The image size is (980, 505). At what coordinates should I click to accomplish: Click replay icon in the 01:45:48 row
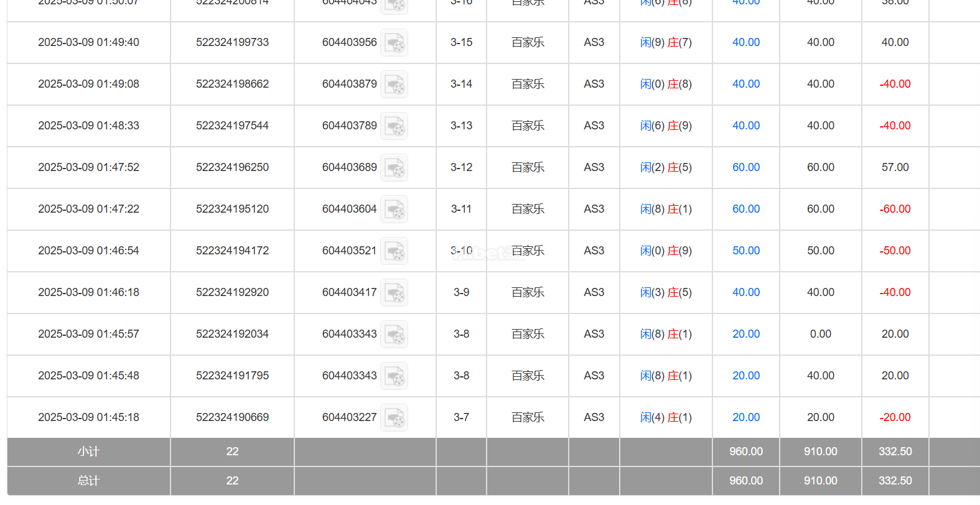394,376
